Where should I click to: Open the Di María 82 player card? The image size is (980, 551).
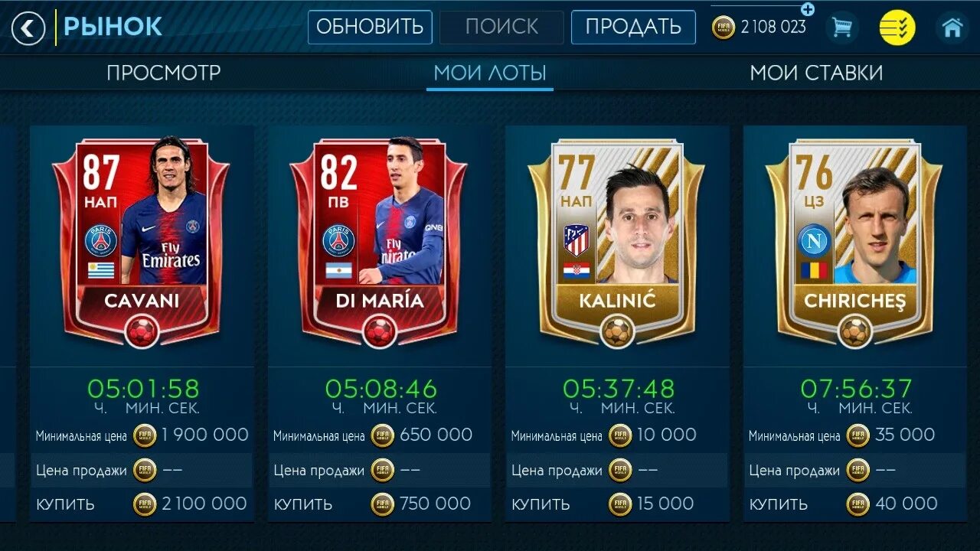(379, 241)
